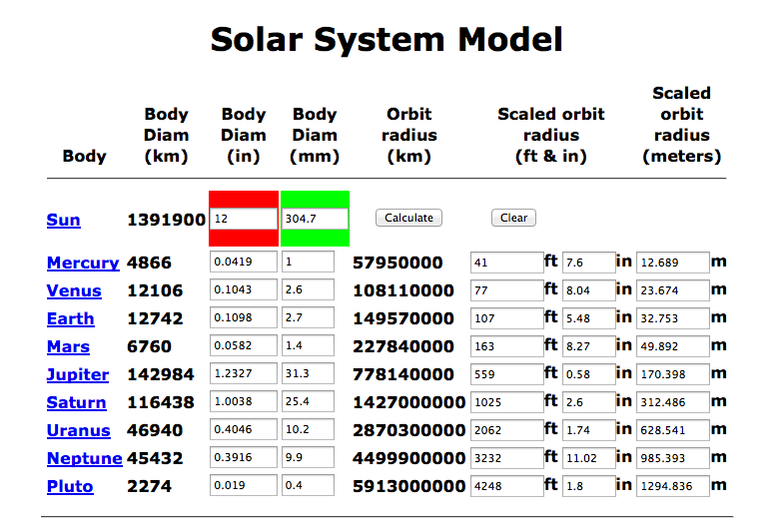Click Saturn orbit meters field 312.486
The width and height of the screenshot is (777, 532).
[x=673, y=402]
